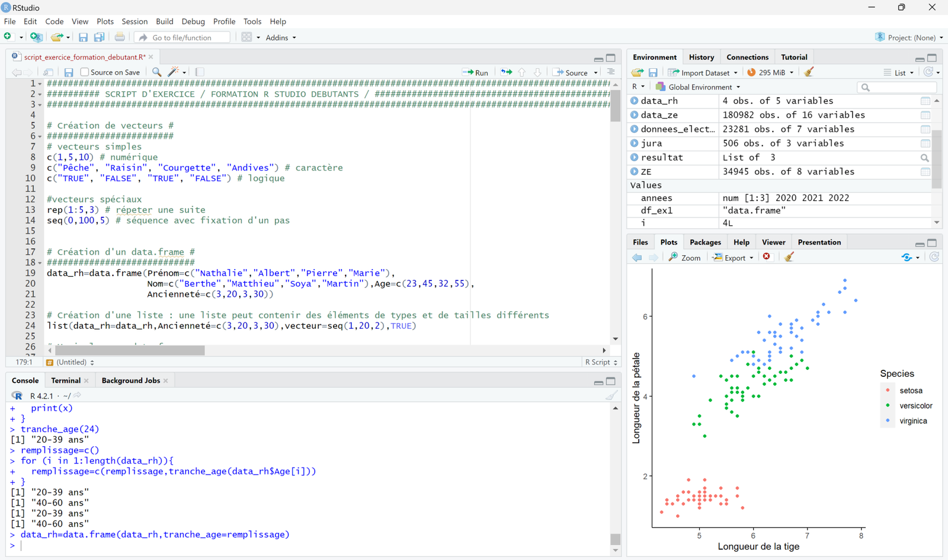Remove current plot with red X icon
Screen dimensions: 948x560
click(x=767, y=257)
